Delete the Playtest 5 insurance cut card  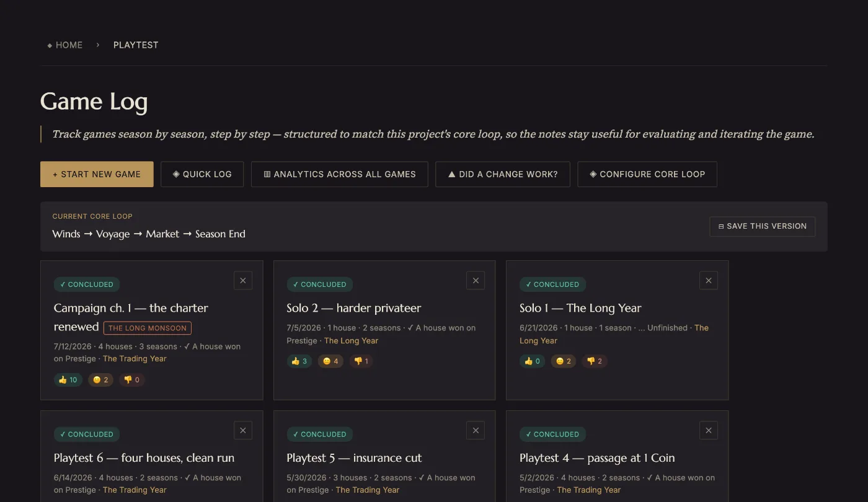[476, 431]
